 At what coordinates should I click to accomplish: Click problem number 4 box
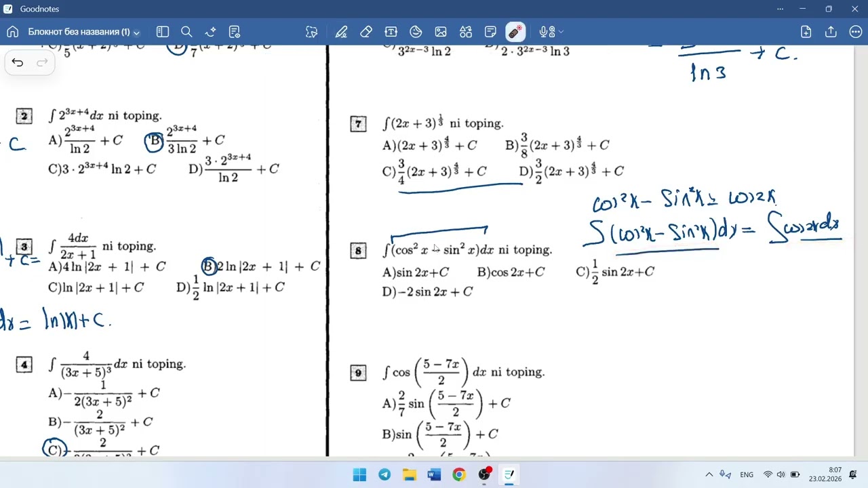click(24, 365)
